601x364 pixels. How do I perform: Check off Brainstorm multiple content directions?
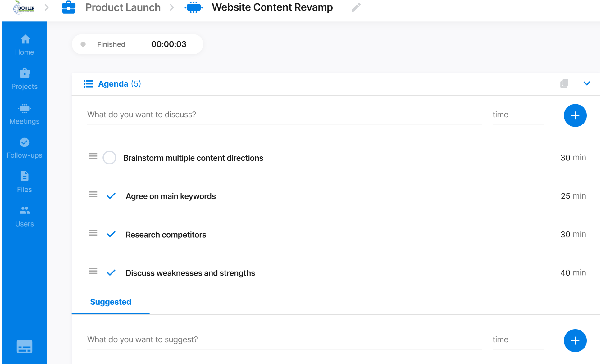pyautogui.click(x=109, y=158)
